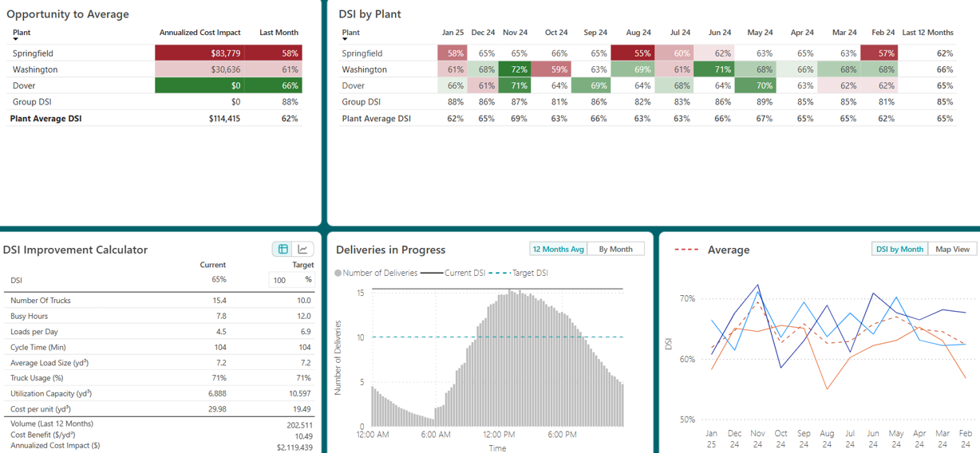Select Springfield row in Opportunity to Average
This screenshot has height=453, width=980.
point(154,53)
